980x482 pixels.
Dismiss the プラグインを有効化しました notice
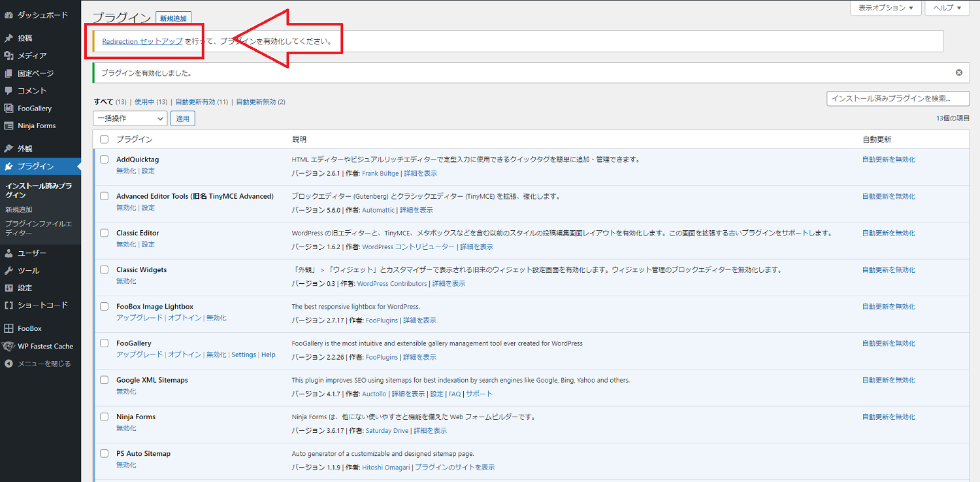(x=959, y=73)
